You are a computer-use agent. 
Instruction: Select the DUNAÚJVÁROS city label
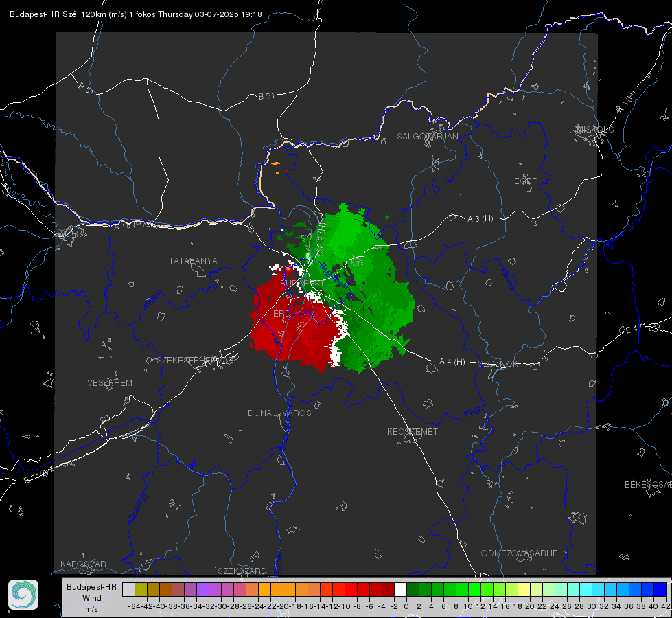tap(279, 413)
